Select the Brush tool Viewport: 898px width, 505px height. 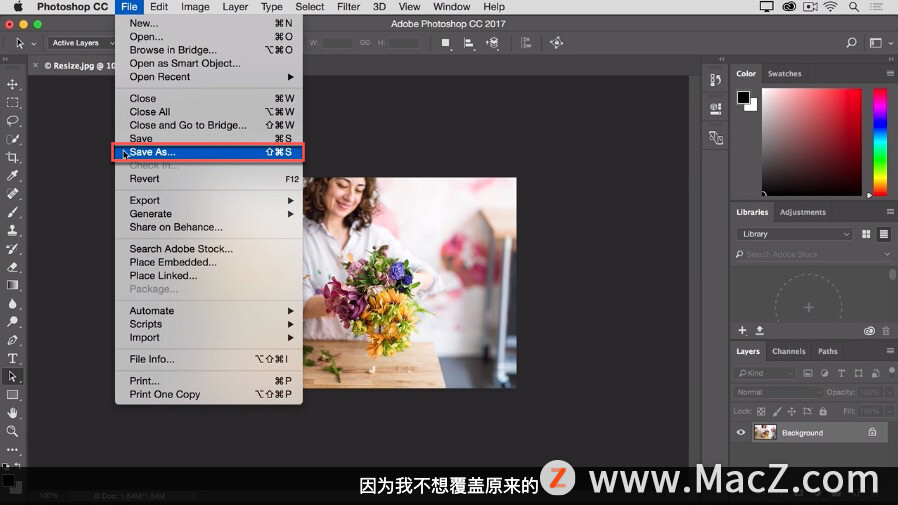click(x=13, y=212)
